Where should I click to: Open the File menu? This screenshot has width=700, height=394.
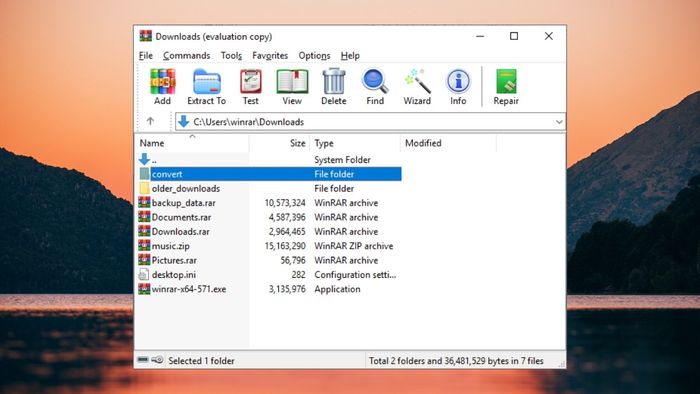(x=146, y=56)
